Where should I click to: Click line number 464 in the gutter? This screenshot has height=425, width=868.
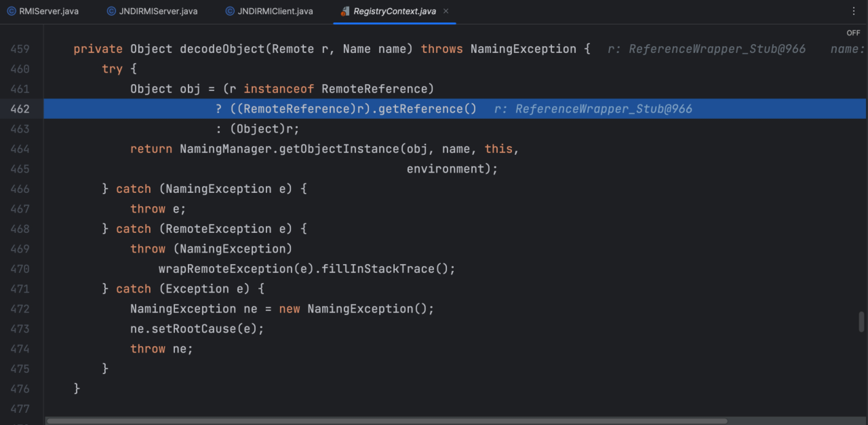(20, 149)
